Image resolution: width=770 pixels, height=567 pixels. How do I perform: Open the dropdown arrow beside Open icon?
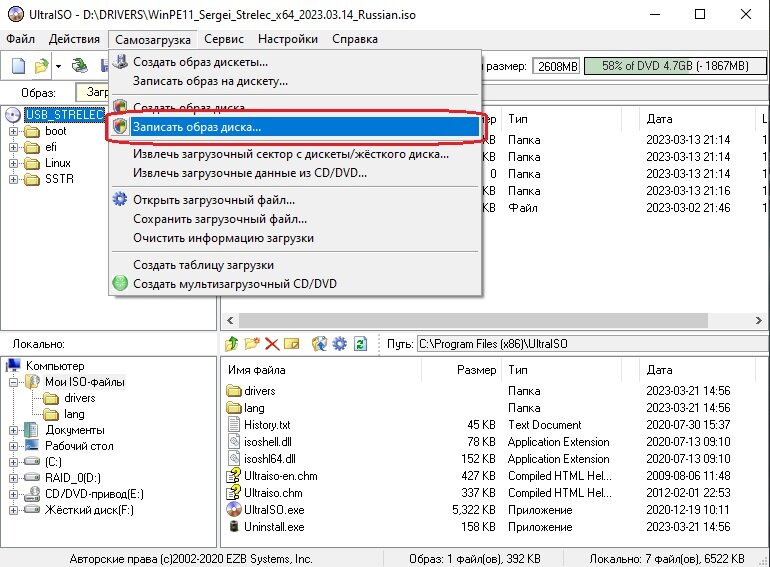click(x=58, y=66)
